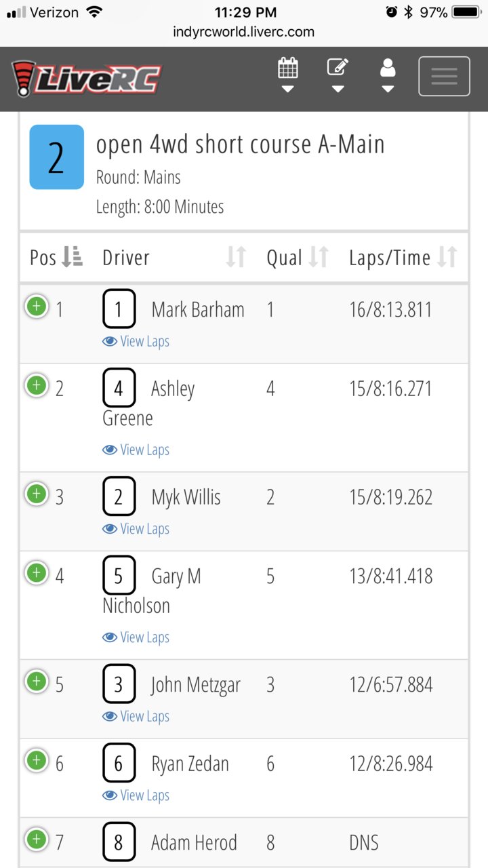Open the hamburger navigation menu
488x868 pixels.
pos(444,77)
